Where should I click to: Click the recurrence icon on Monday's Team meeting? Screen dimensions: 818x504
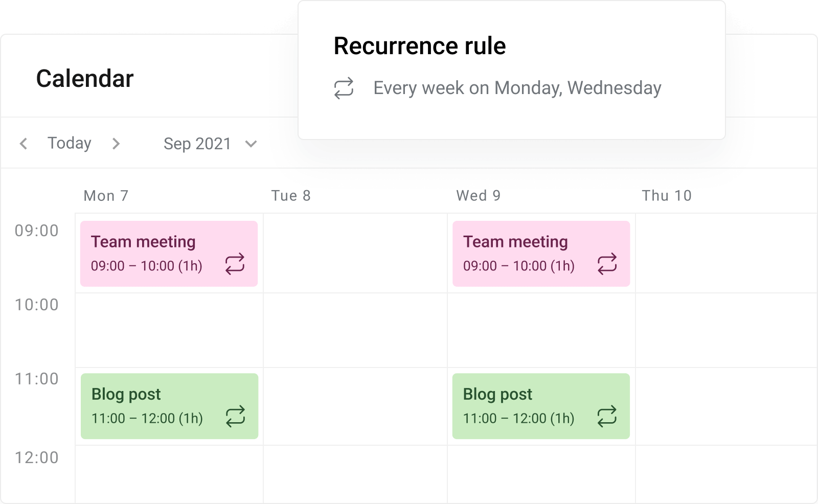tap(235, 265)
